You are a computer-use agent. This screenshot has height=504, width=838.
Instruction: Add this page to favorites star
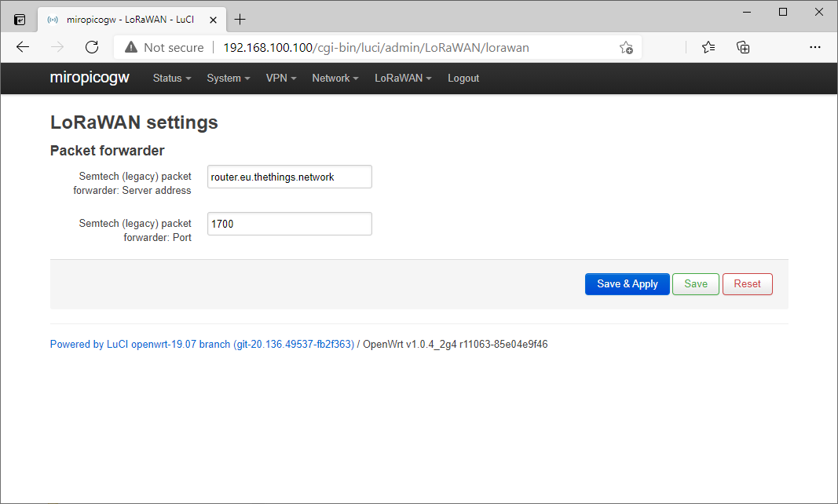click(626, 47)
